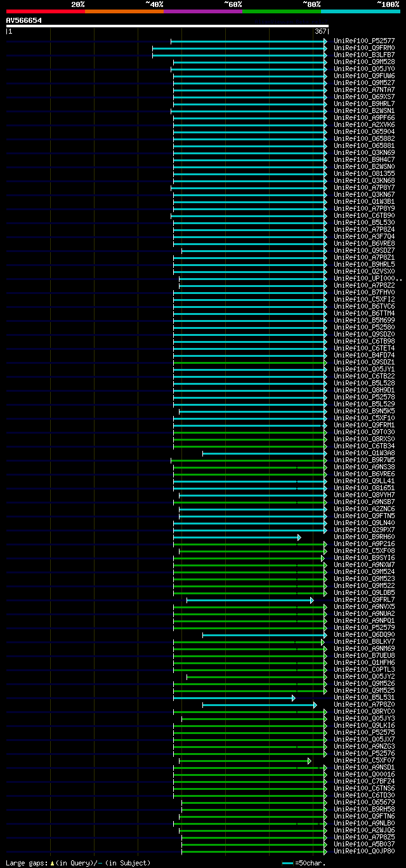This screenshot has height=868, width=406.
Task: Select hit label UniRef100_B9SYI6
Action: click(364, 558)
